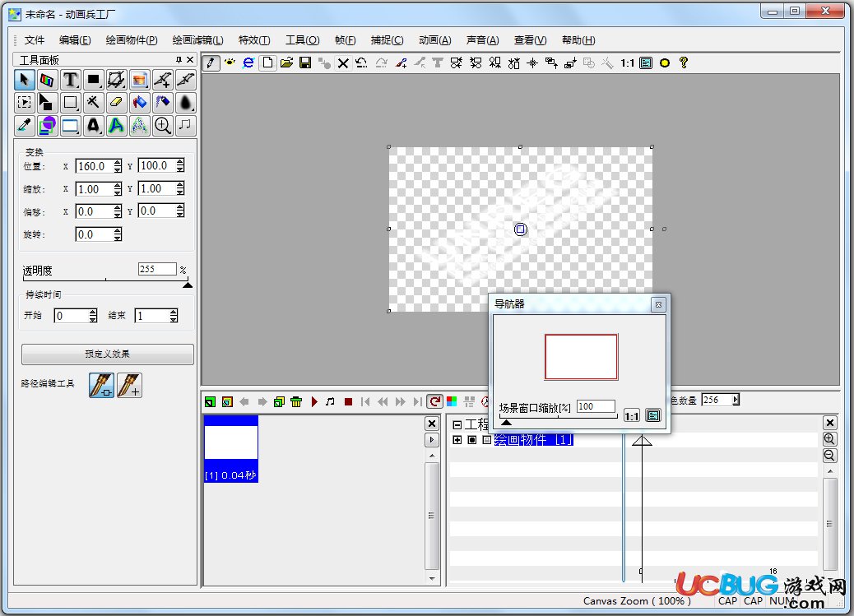Activate the paint bucket fill tool
This screenshot has width=854, height=616.
tap(139, 103)
